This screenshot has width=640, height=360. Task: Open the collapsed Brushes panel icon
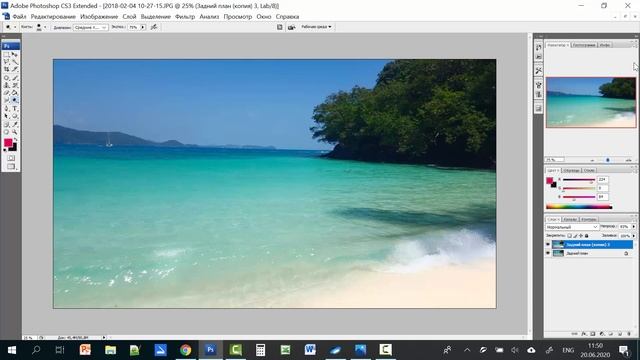539,85
